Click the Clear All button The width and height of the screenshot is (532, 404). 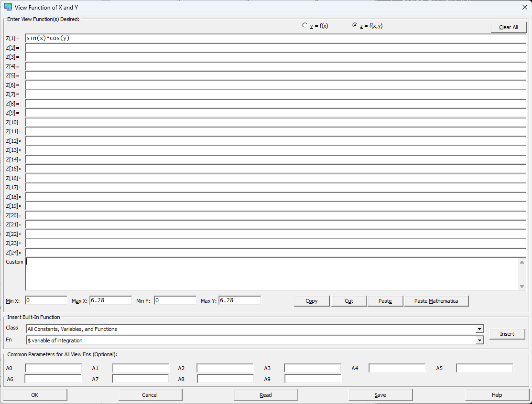pyautogui.click(x=508, y=27)
